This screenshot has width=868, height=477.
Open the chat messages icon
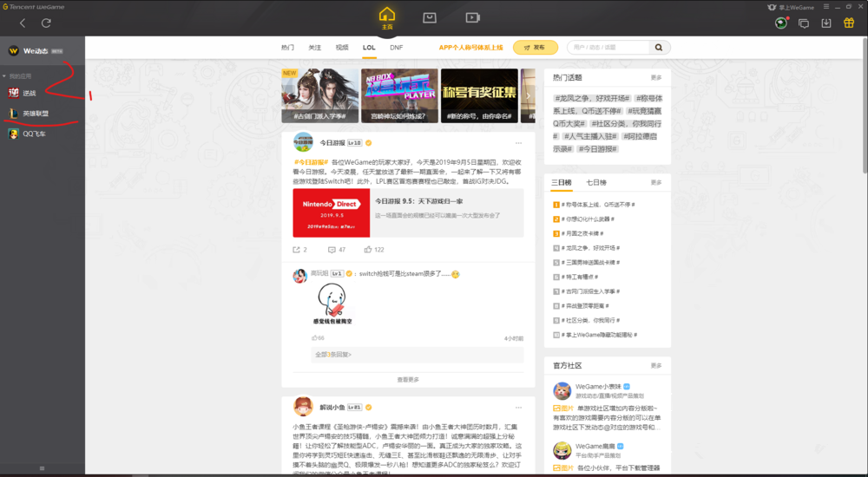[x=804, y=23]
